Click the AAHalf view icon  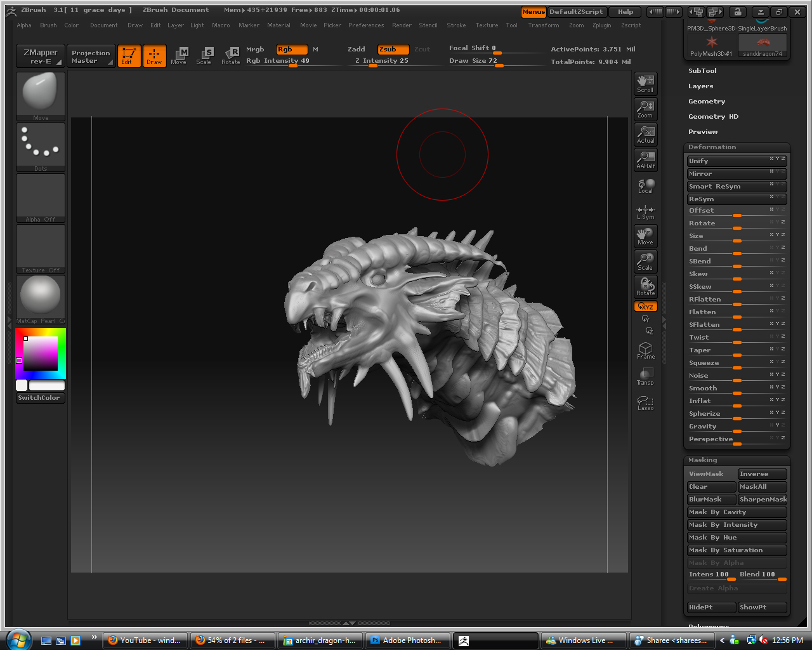coord(645,160)
